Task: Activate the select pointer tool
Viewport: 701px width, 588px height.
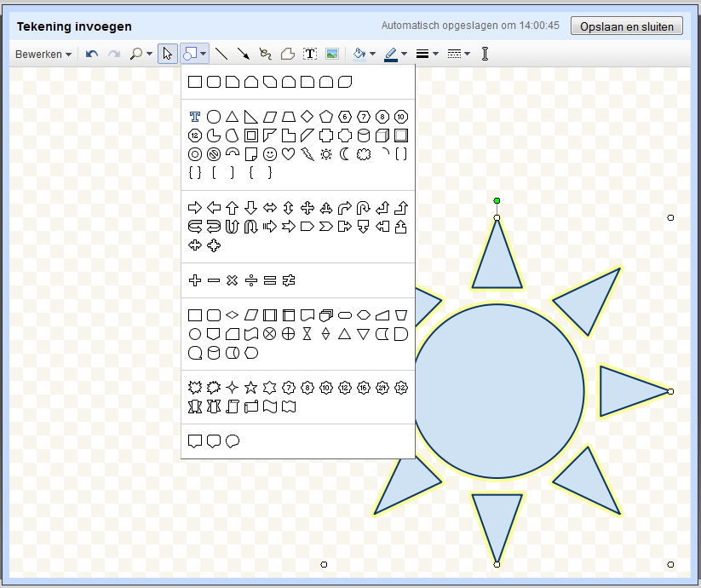Action: pyautogui.click(x=168, y=54)
